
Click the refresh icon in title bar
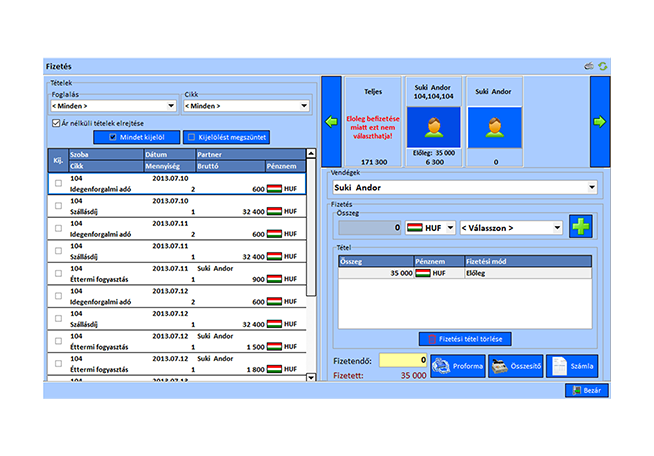coord(603,66)
